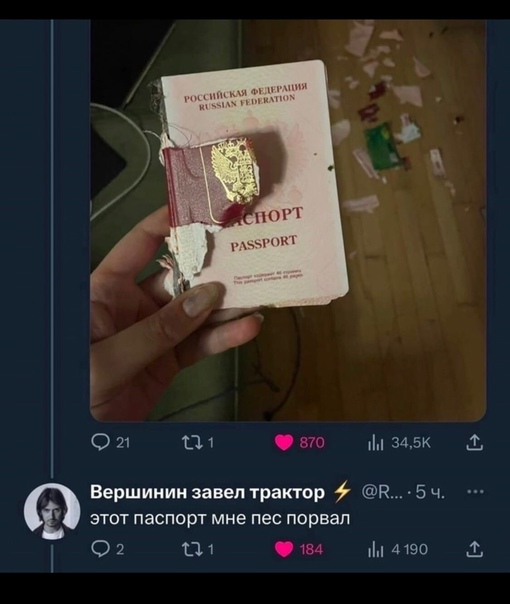Click the 184 likes count on reply

tap(311, 549)
